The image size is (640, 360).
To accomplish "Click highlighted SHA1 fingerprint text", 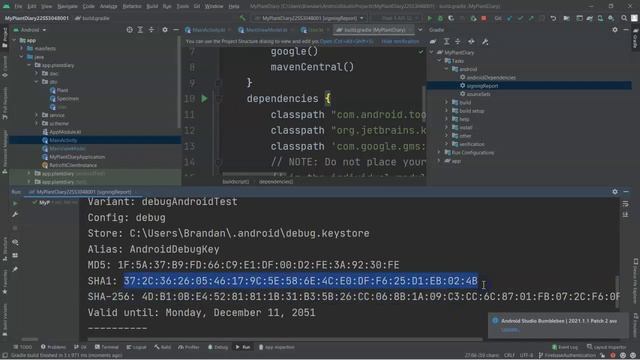I will [300, 281].
